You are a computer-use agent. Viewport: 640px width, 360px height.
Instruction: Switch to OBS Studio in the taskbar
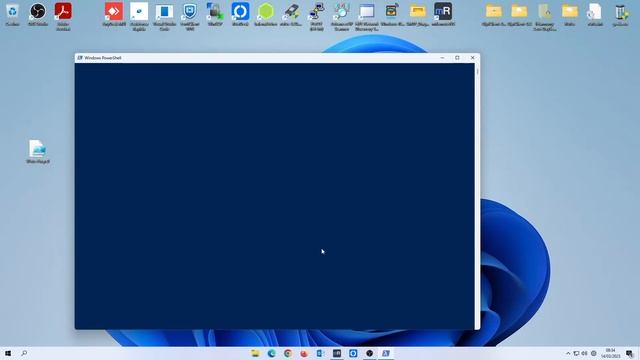click(369, 353)
